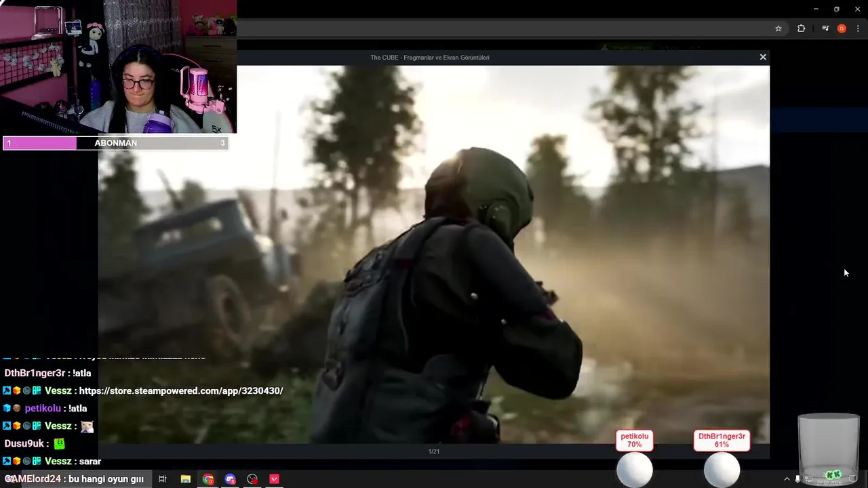Open Task View on the taskbar
The image size is (868, 488).
pyautogui.click(x=163, y=479)
